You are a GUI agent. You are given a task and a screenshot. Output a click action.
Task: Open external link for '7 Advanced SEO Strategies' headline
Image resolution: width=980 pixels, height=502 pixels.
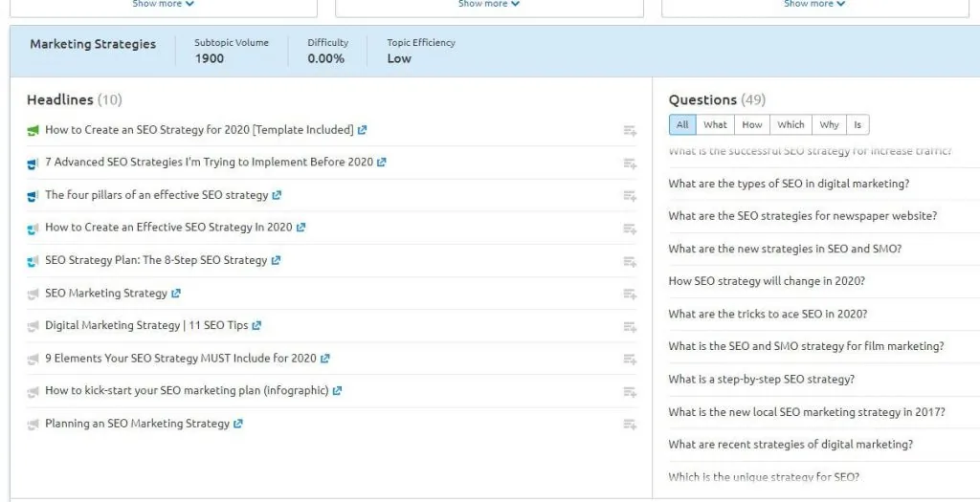381,163
